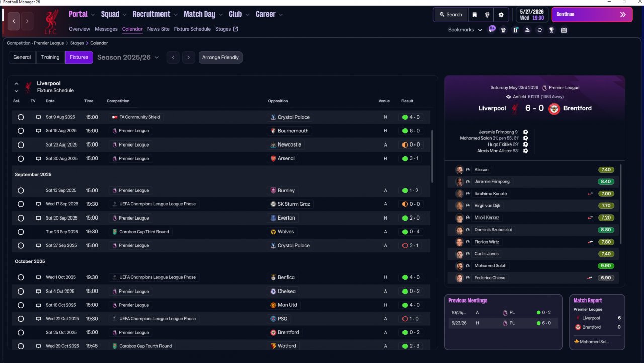Open the Squad menu dropdown
This screenshot has height=363, width=644.
pyautogui.click(x=114, y=14)
